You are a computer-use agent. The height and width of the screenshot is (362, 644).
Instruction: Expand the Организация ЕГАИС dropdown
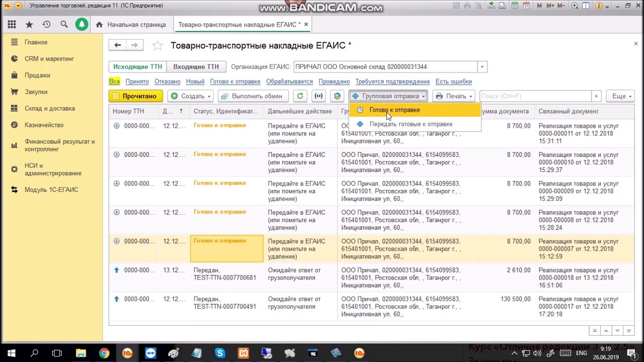click(482, 67)
